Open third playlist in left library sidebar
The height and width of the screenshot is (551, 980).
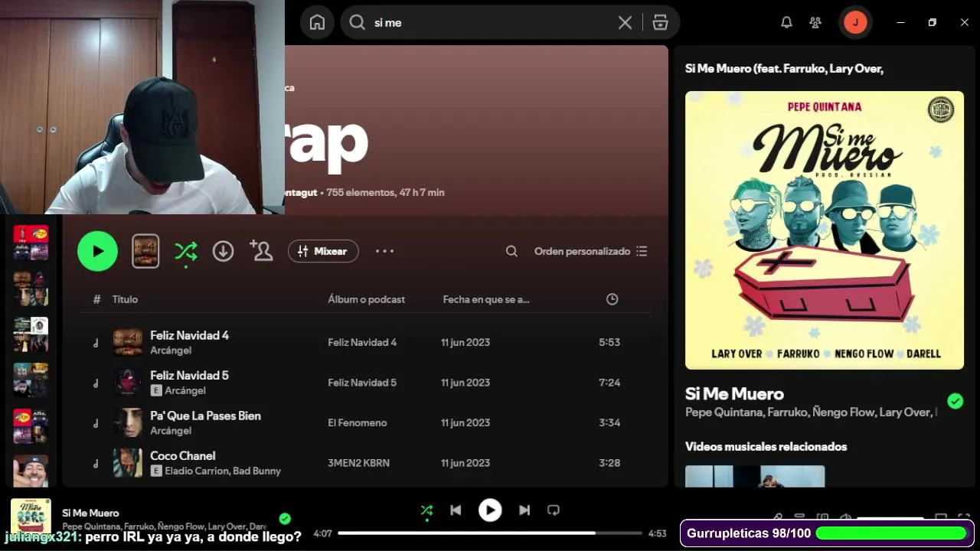[x=31, y=334]
